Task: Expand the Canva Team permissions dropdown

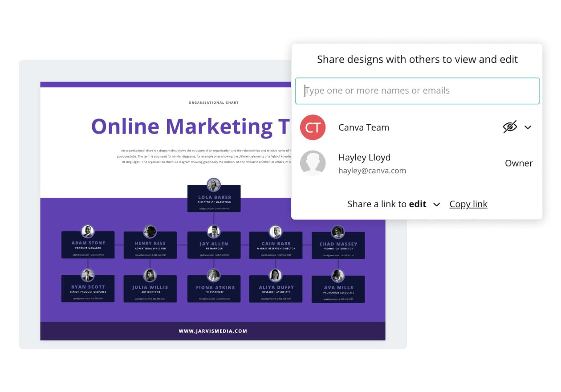Action: pos(528,127)
